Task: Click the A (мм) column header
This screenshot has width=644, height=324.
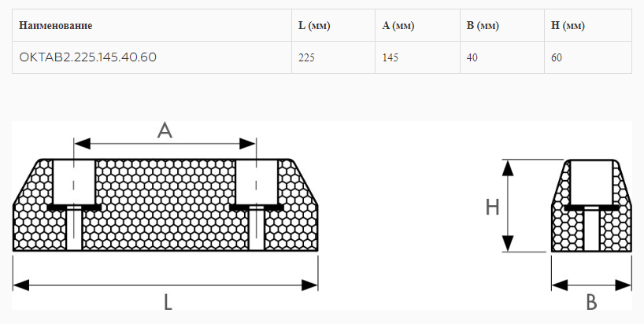Action: point(417,25)
